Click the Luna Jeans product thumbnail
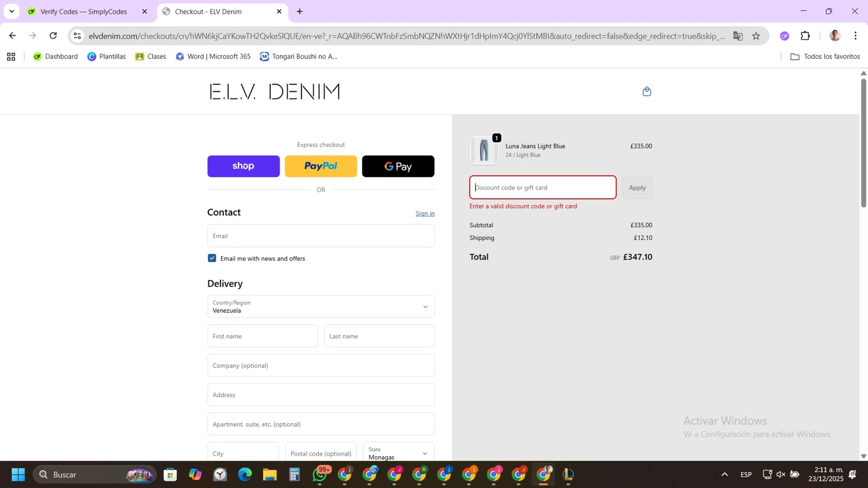868x488 pixels. point(484,150)
